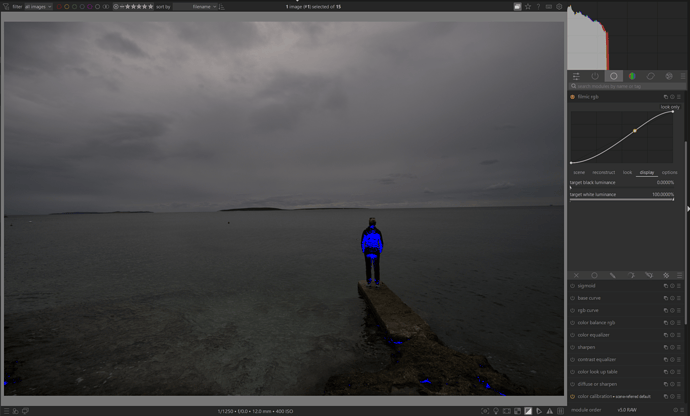Click filmic rgb multiple instances icon
This screenshot has width=690, height=416.
[x=665, y=97]
